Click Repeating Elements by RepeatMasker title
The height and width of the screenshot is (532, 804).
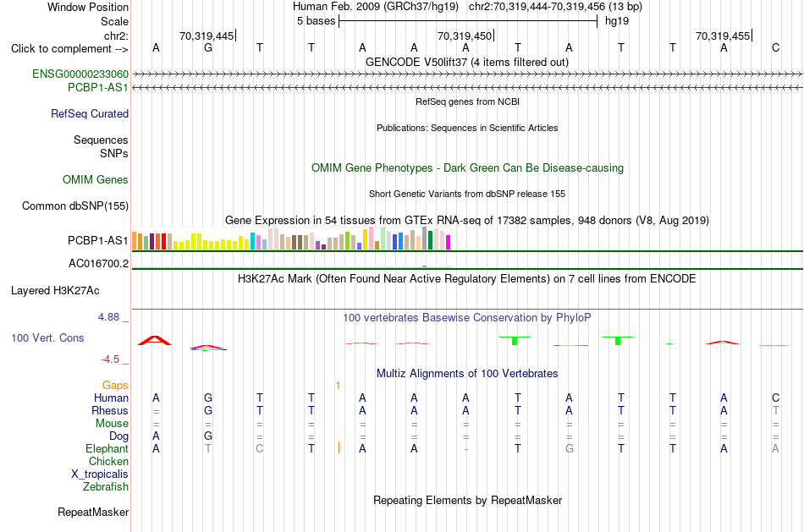468,500
